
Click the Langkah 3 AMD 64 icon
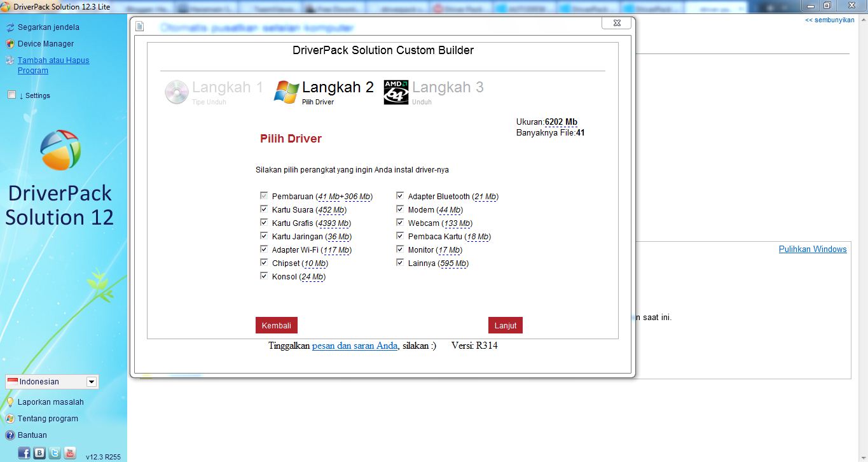(396, 92)
